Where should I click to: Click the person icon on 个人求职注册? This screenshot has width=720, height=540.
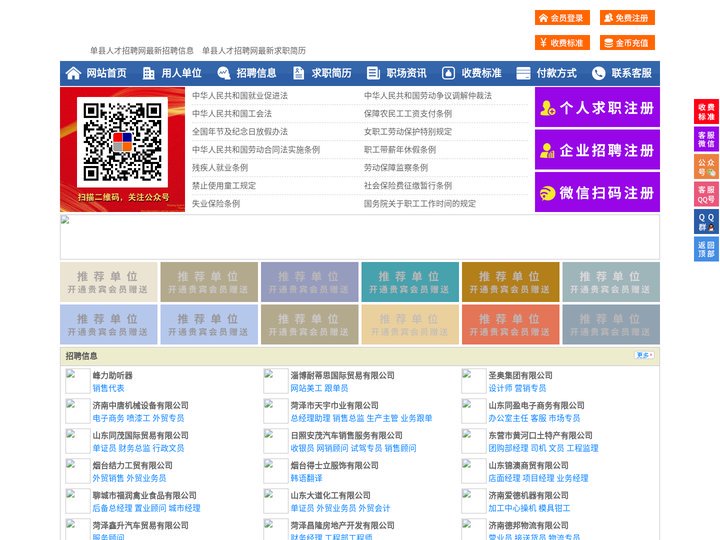(547, 108)
